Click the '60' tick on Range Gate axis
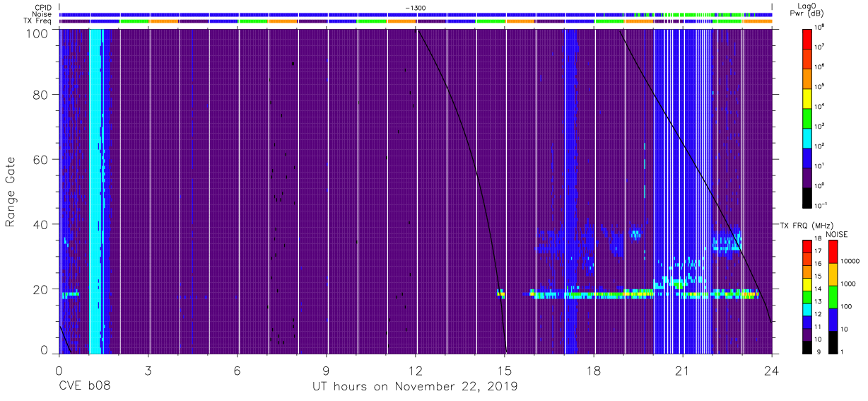This screenshot has height=401, width=868. coord(40,159)
